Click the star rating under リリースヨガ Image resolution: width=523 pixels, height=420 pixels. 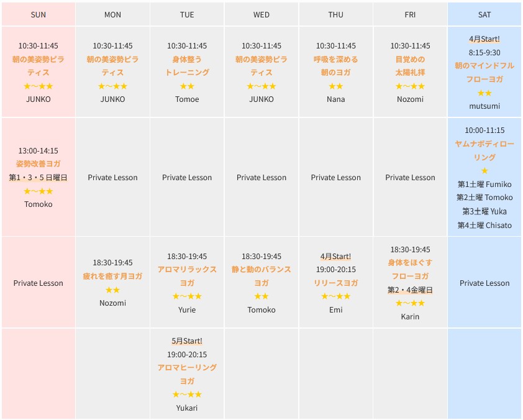pos(335,296)
